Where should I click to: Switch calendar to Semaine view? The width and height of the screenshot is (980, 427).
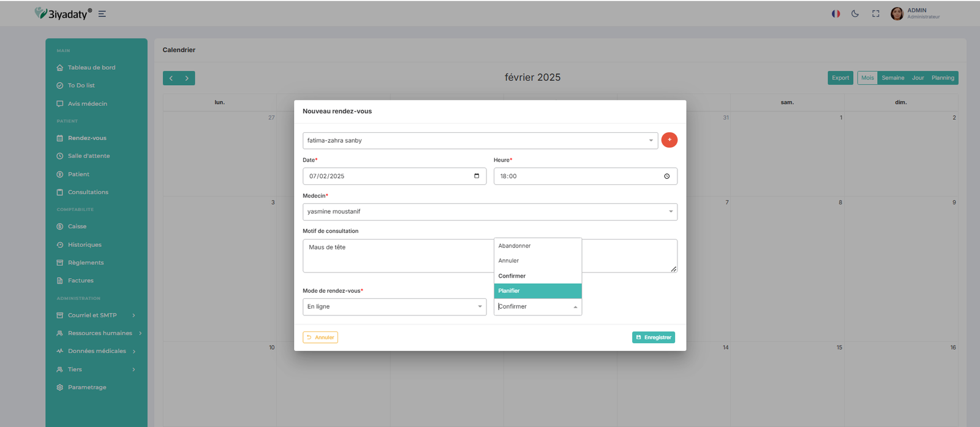pos(892,78)
